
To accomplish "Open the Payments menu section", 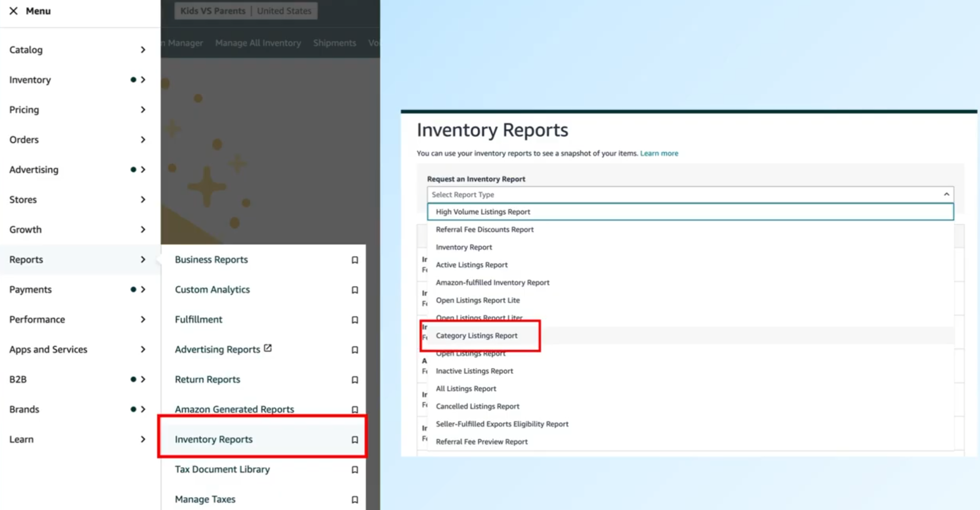I will coord(30,289).
